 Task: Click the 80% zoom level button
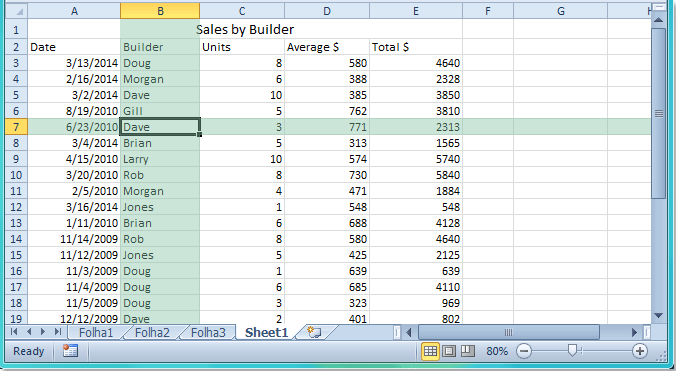(x=497, y=351)
